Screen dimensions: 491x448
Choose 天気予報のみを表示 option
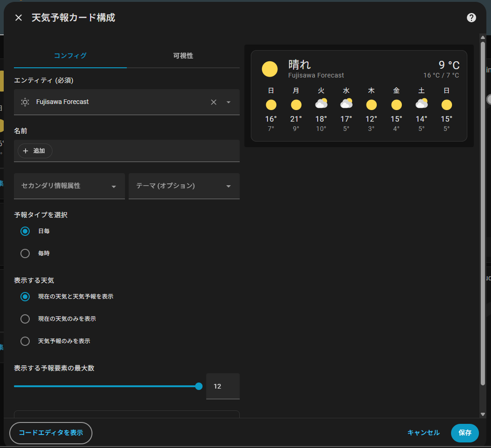(x=25, y=341)
